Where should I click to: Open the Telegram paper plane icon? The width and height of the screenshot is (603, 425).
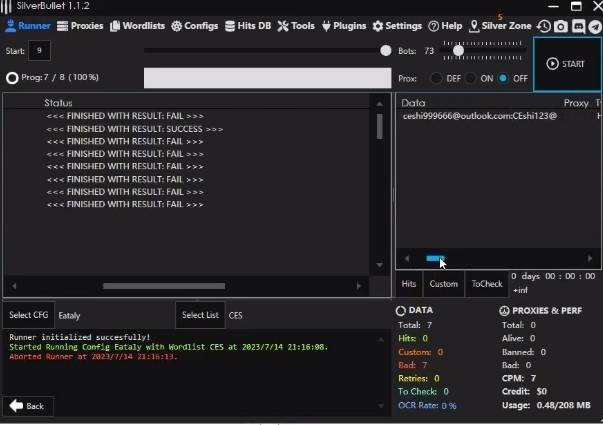[595, 26]
